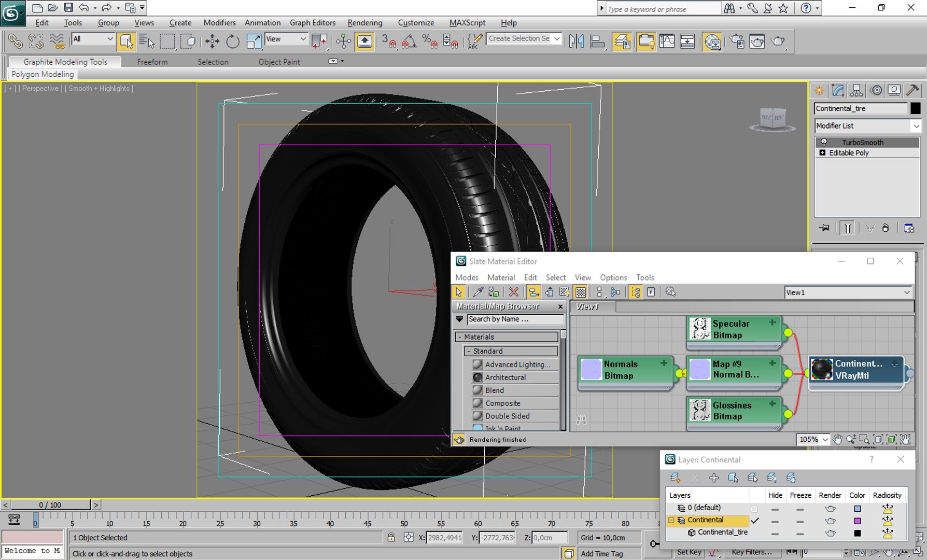Choose the Select and Rotate tool
The image size is (927, 560).
[233, 41]
